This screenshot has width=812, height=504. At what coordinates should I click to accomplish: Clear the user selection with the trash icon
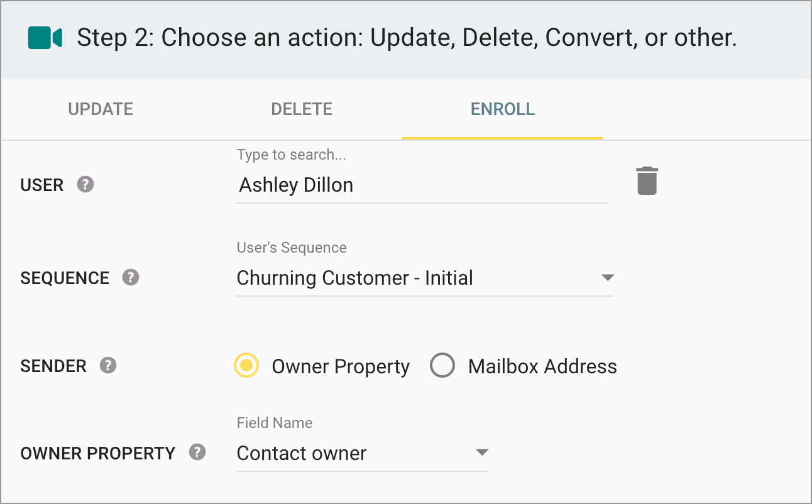pos(647,181)
